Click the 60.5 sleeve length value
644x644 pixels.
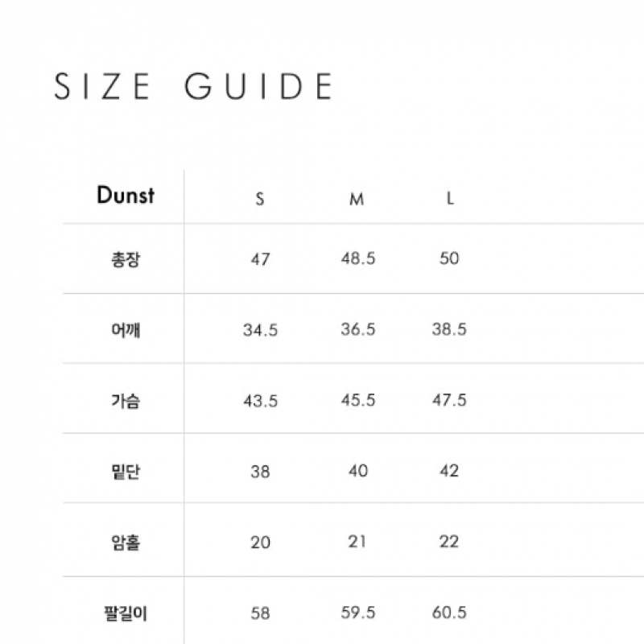(x=449, y=613)
